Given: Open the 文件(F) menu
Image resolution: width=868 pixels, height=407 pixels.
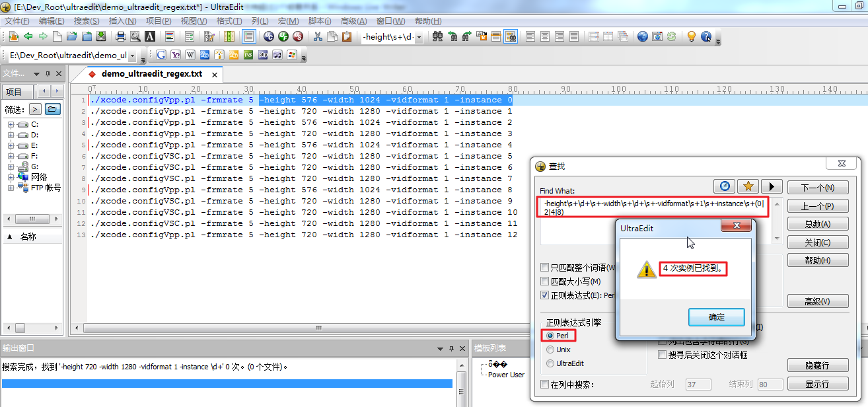Looking at the screenshot, I should click(x=17, y=21).
